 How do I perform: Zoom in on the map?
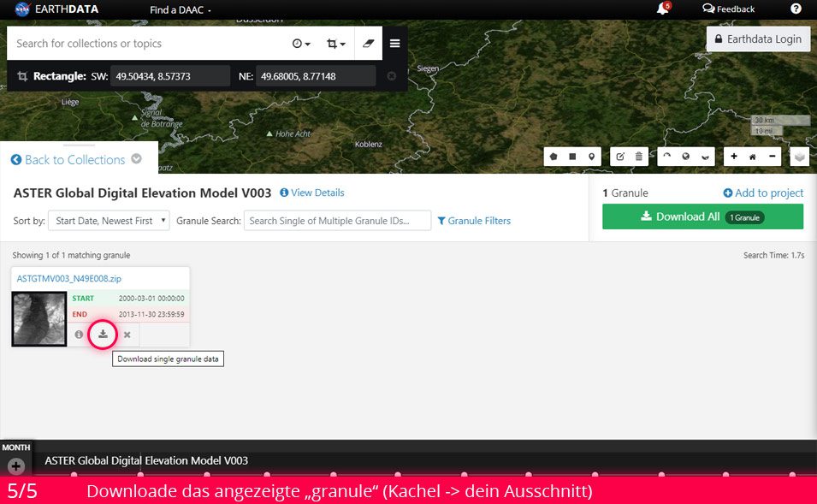click(x=734, y=157)
